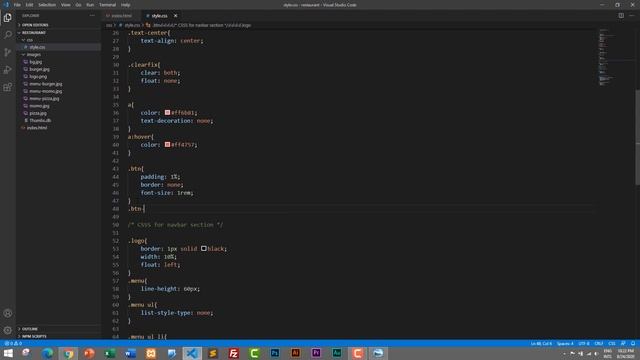Open Explorer panel ellipsis menu
This screenshot has height=360, width=640.
pyautogui.click(x=92, y=16)
